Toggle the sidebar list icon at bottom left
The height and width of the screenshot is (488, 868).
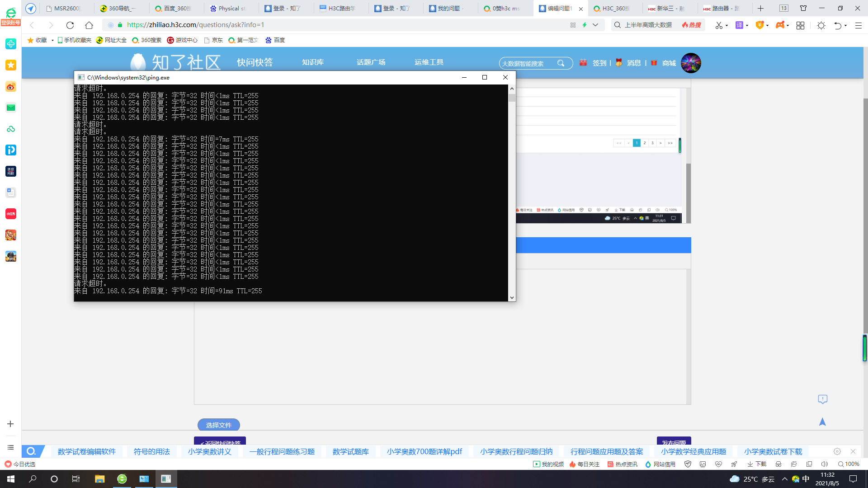[x=10, y=447]
